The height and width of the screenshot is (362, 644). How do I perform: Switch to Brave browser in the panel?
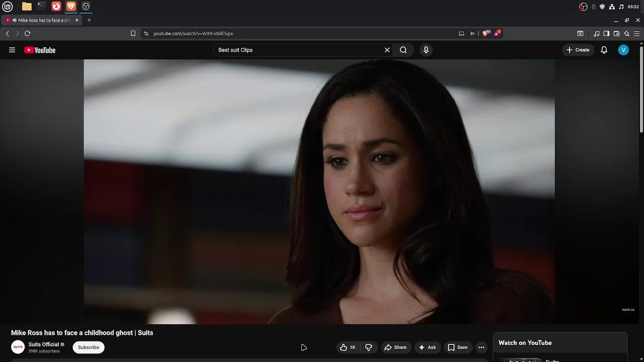[71, 7]
